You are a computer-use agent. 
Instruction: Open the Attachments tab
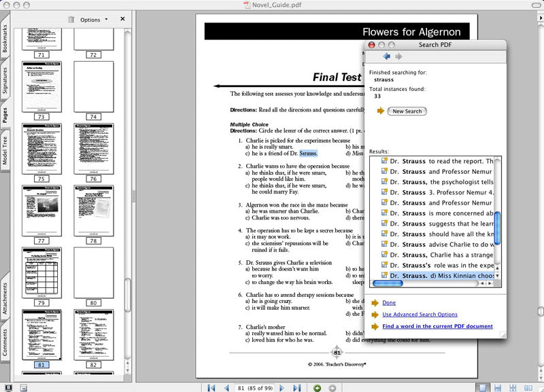pos(5,299)
